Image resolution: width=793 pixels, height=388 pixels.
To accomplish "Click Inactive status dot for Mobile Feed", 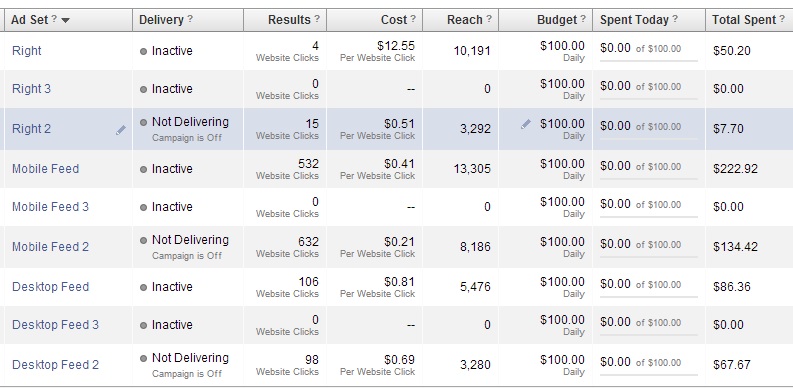I will coord(143,169).
